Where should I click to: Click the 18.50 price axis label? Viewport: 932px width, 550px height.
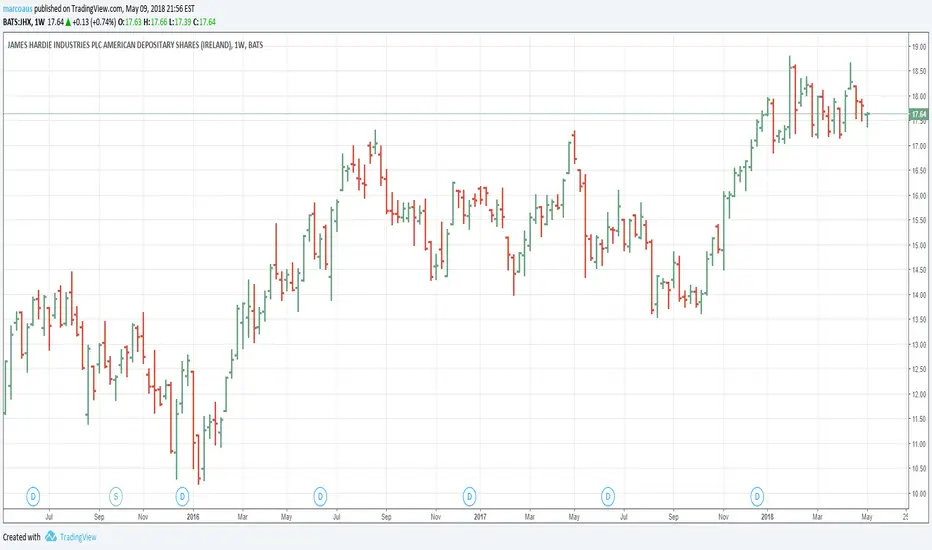tap(919, 71)
